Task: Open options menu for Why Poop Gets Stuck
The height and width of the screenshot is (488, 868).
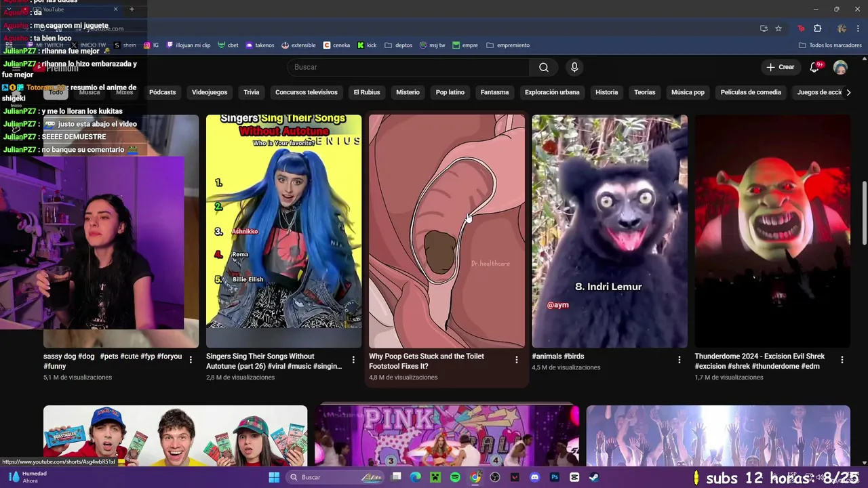Action: click(x=516, y=360)
